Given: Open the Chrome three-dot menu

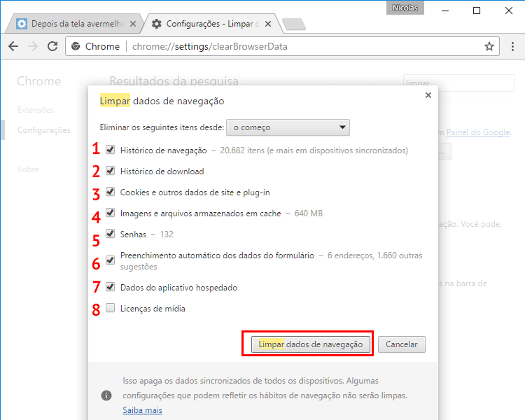Looking at the screenshot, I should pos(512,47).
